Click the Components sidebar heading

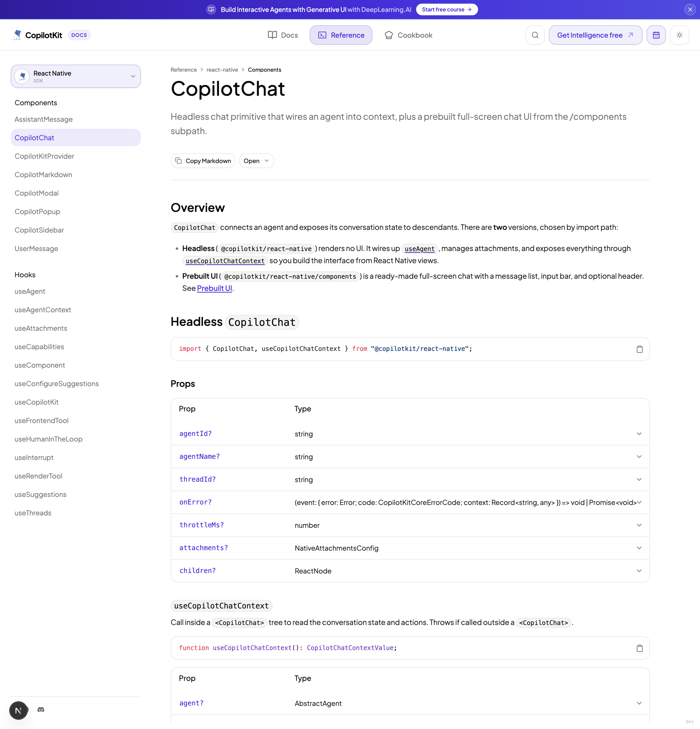click(x=36, y=103)
